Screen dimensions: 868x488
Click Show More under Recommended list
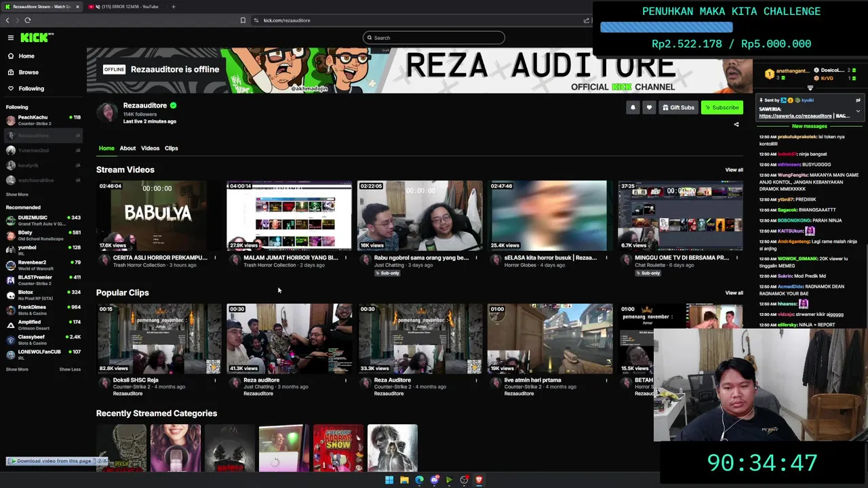coord(17,369)
